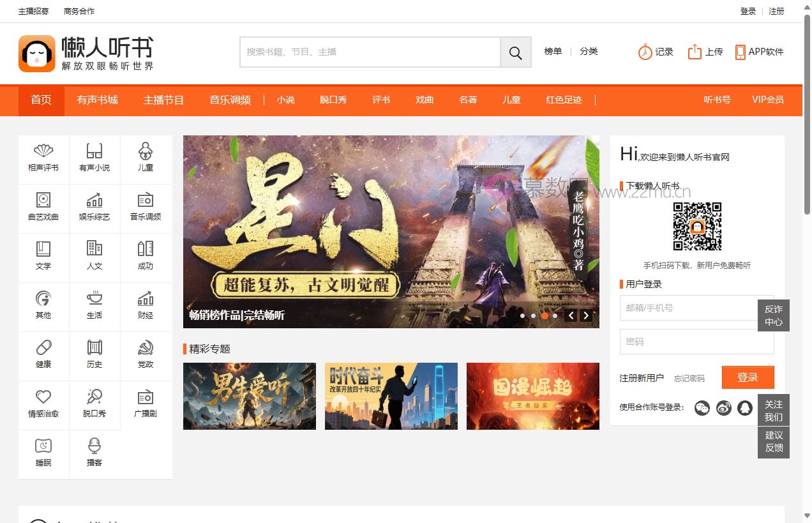
Task: Click the 密码 password input field
Action: pyautogui.click(x=696, y=342)
